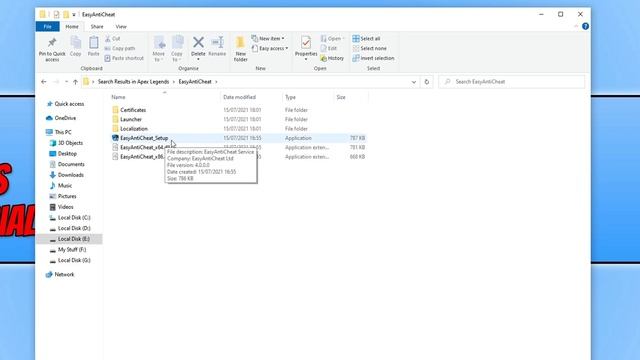Open OneDrive in navigation pane
The height and width of the screenshot is (360, 640).
(61, 118)
